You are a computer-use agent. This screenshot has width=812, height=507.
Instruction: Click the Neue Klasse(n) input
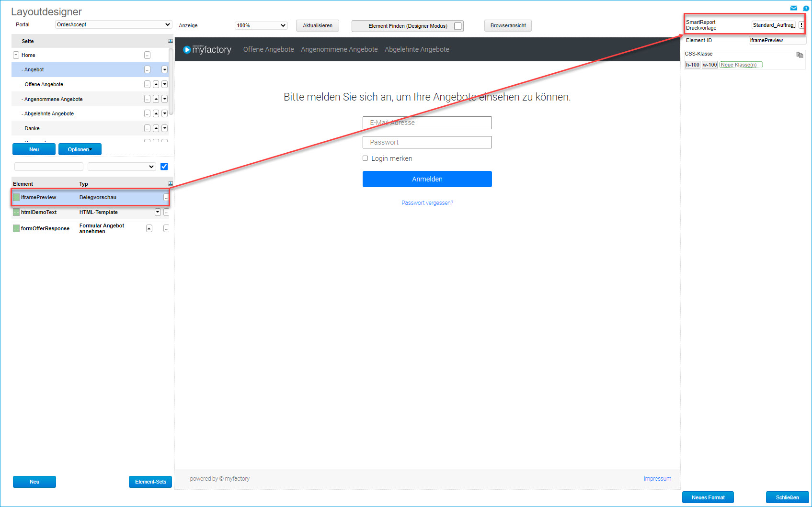[741, 65]
